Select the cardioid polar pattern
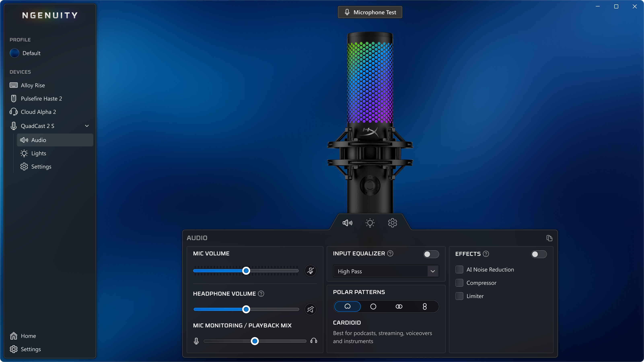The height and width of the screenshot is (362, 644). [x=347, y=306]
